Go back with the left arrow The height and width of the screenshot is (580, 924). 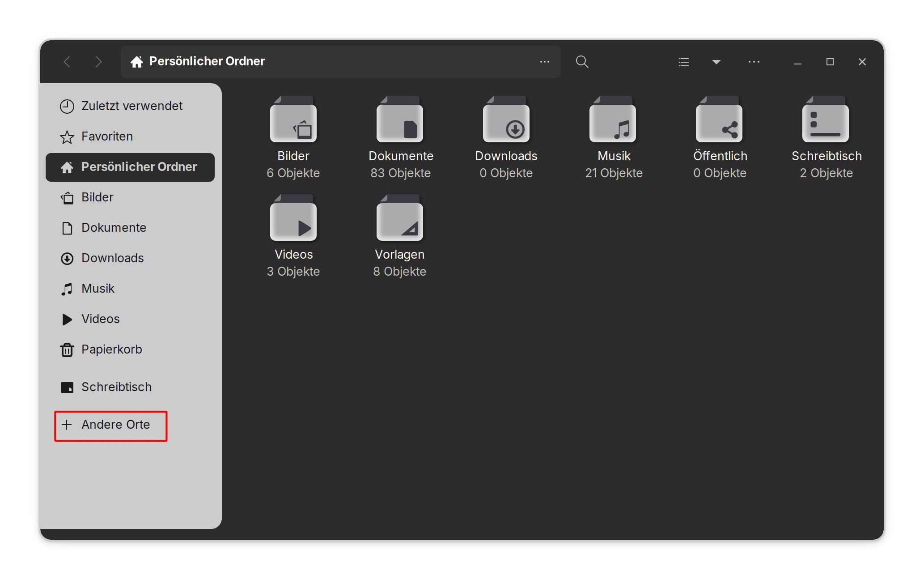67,62
